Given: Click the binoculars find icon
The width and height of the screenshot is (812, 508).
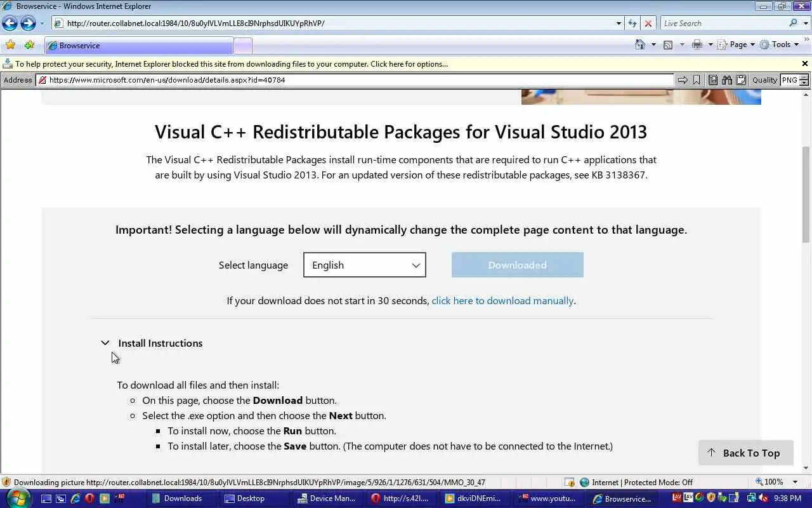Looking at the screenshot, I should coord(727,80).
